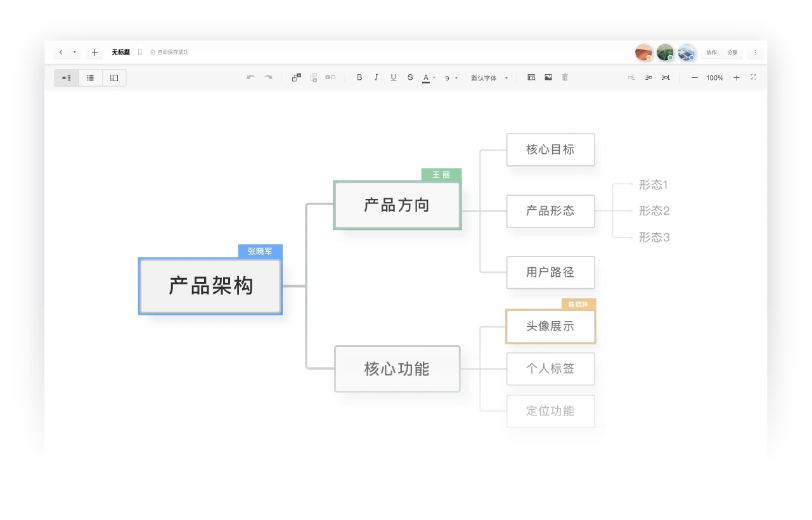Toggle bold text formatting
The height and width of the screenshot is (520, 812).
[x=359, y=78]
